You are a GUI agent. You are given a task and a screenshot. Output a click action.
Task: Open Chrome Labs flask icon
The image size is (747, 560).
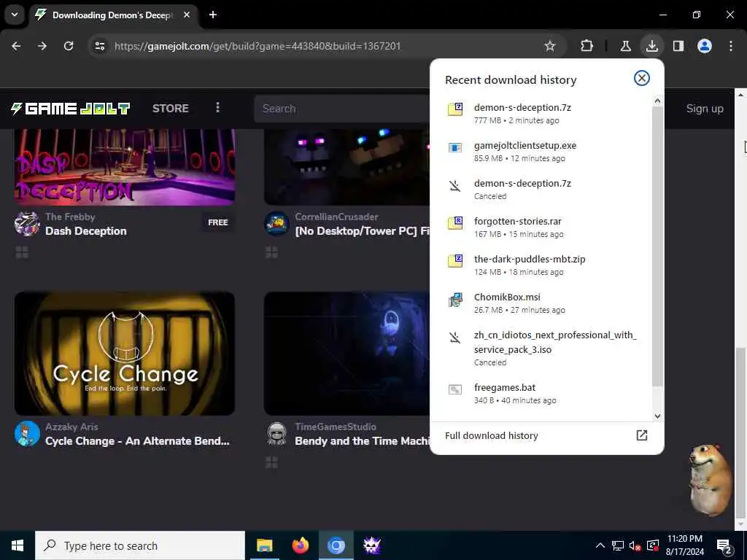625,46
